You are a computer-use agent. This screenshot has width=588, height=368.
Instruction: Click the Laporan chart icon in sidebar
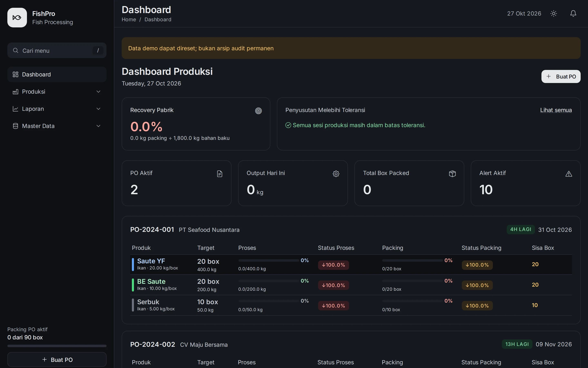[x=16, y=109]
